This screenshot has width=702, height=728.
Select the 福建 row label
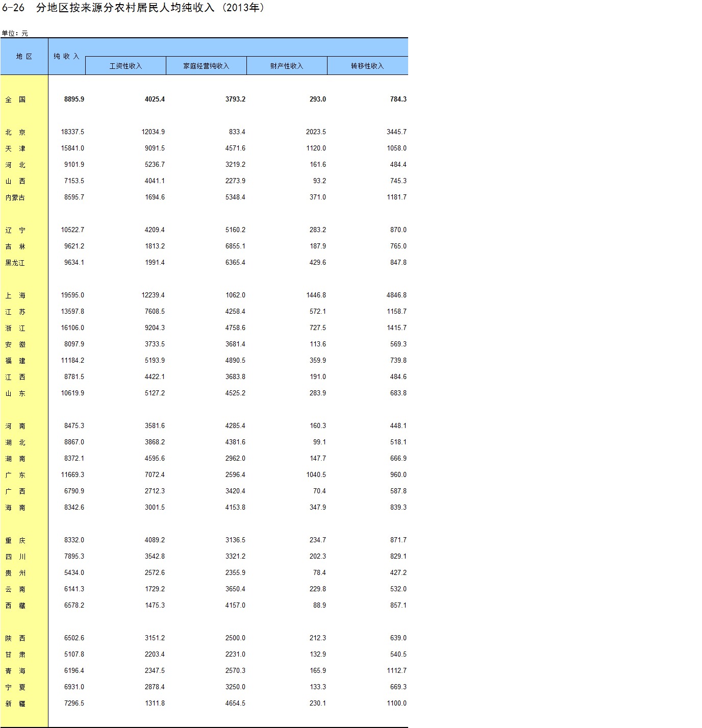tap(15, 361)
